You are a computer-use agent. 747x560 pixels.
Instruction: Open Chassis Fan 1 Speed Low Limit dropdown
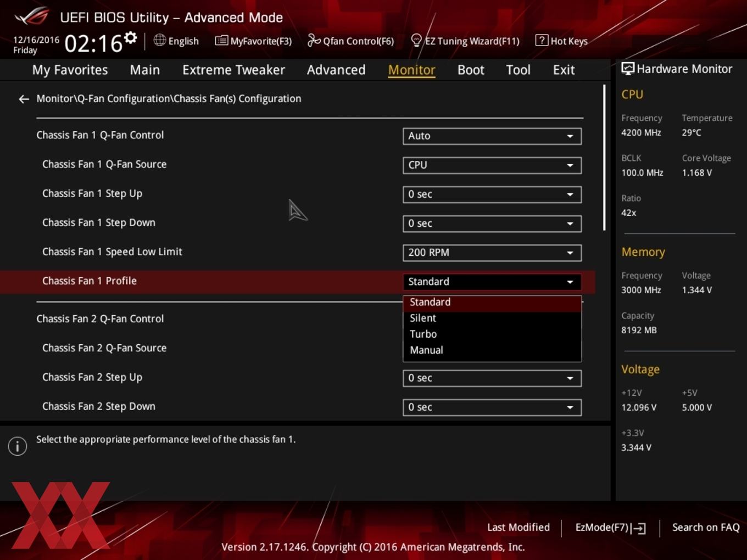click(x=492, y=253)
